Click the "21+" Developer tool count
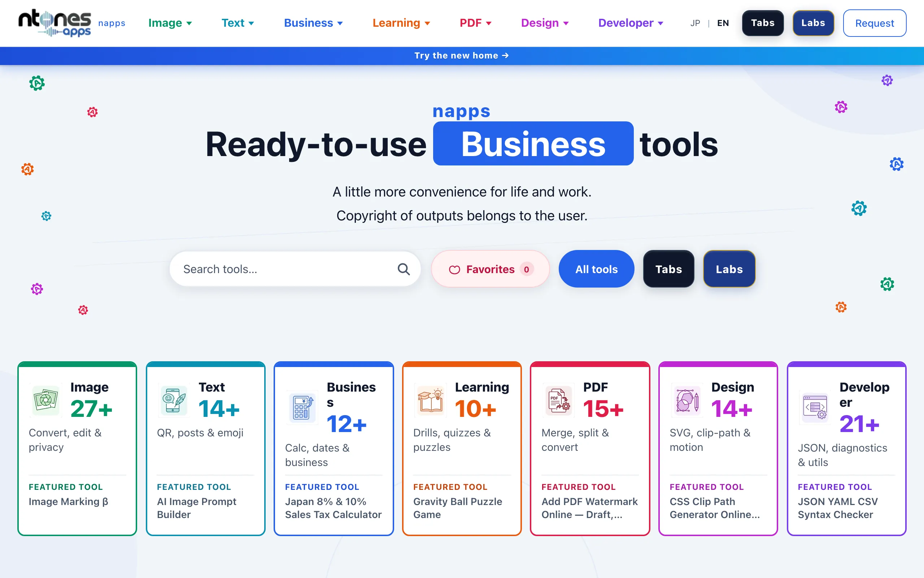This screenshot has height=578, width=924. click(859, 424)
